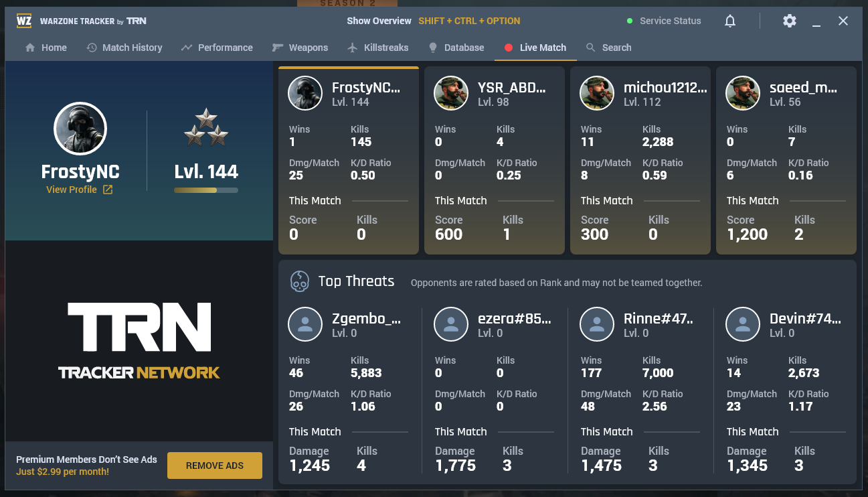The width and height of the screenshot is (868, 497).
Task: Click kills value 2,288
Action: click(658, 142)
